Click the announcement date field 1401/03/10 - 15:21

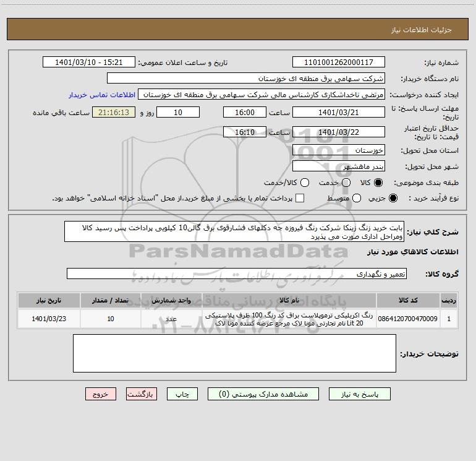coord(88,62)
